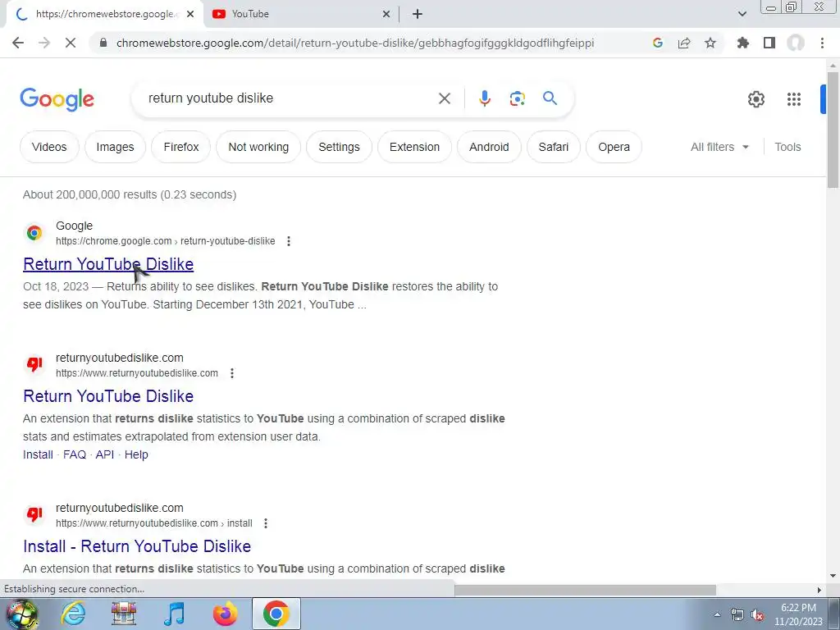Close the YouTube tab
This screenshot has width=840, height=630.
click(386, 14)
